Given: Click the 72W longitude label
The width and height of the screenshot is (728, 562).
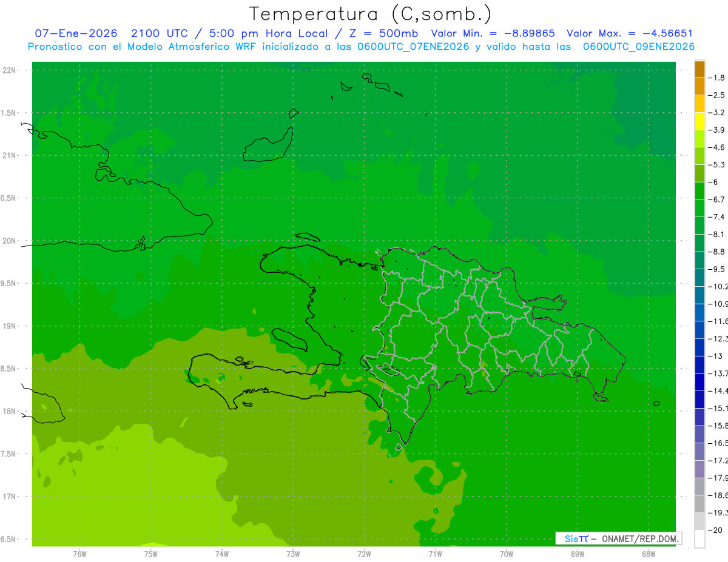Looking at the screenshot, I should [364, 554].
